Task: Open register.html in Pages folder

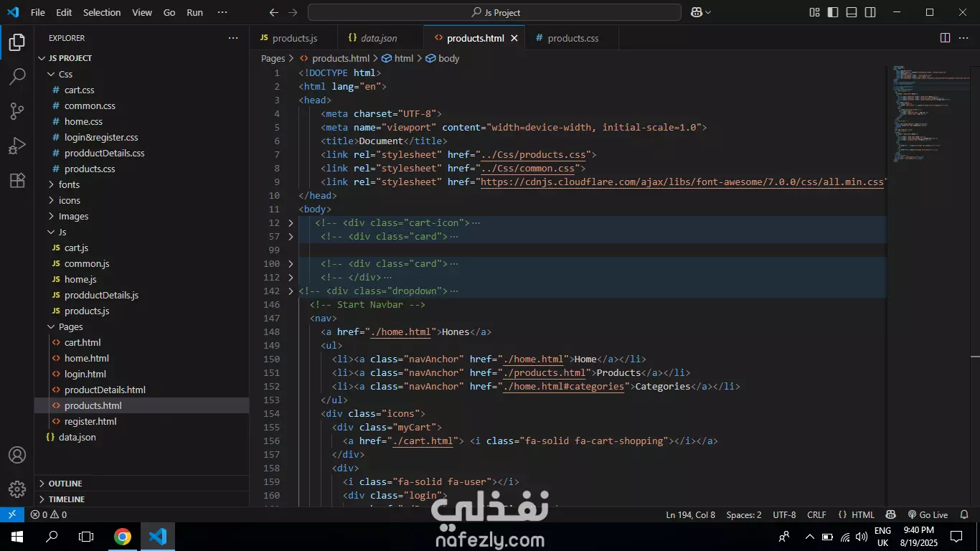Action: [x=142, y=421]
